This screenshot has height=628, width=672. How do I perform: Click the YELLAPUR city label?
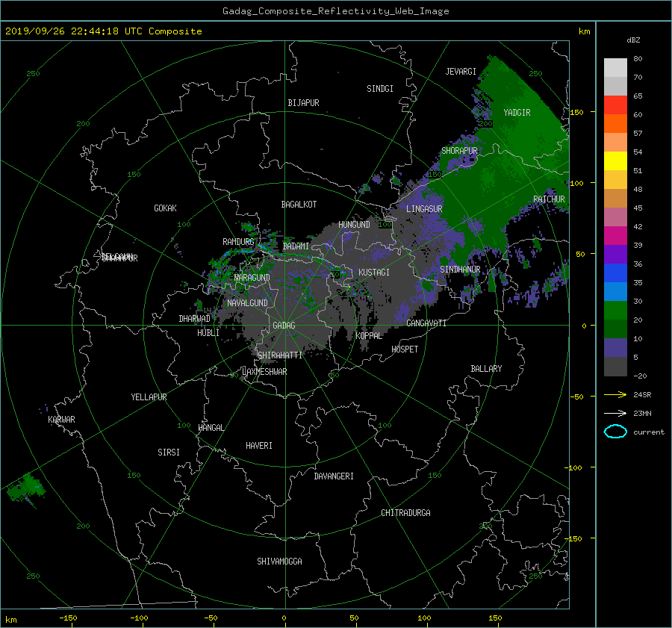click(x=149, y=397)
